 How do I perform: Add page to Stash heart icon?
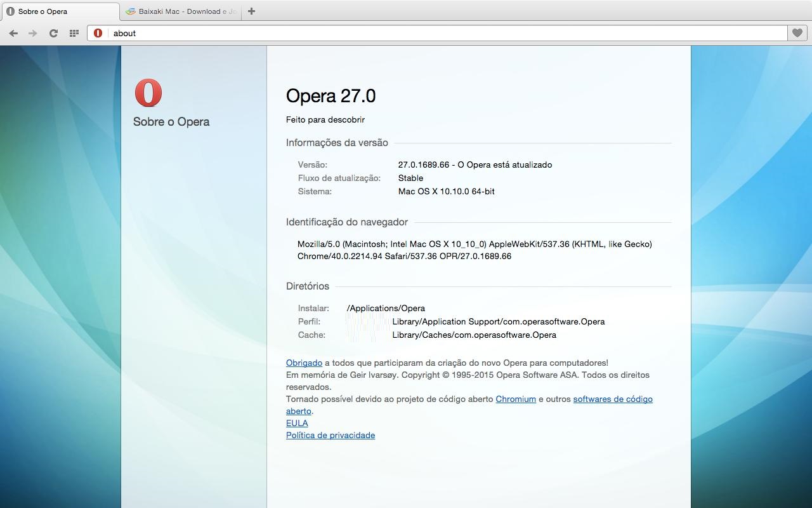pyautogui.click(x=796, y=33)
